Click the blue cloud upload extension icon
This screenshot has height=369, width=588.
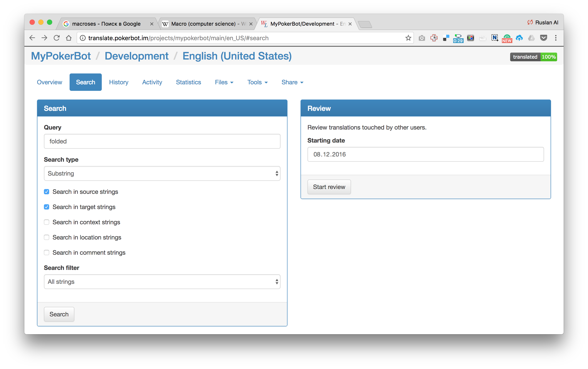point(519,38)
